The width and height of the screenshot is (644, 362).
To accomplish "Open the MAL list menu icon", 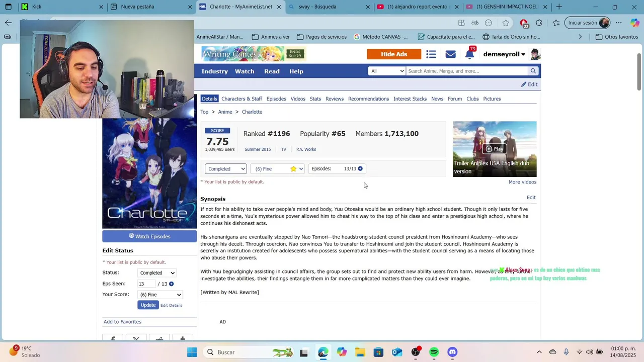I will point(431,54).
